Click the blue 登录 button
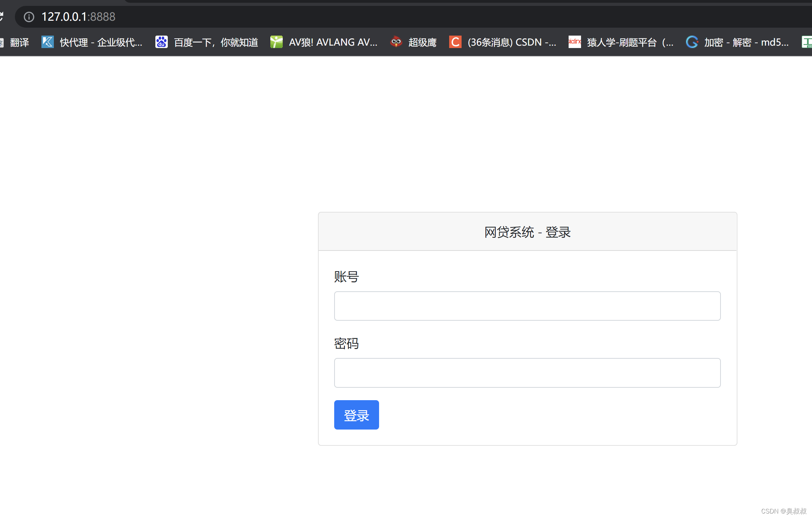812x518 pixels. 356,415
